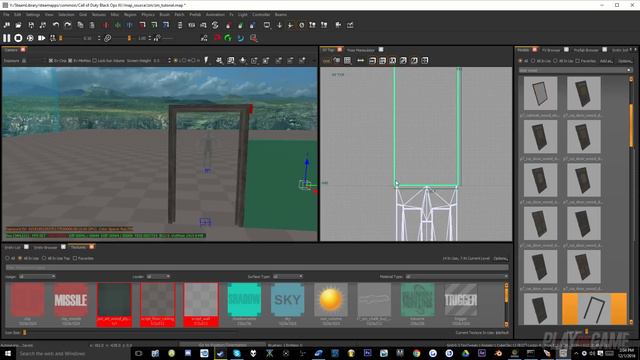Switch to the Entity Browser tab
Image resolution: width=640 pixels, height=360 pixels.
coord(45,247)
